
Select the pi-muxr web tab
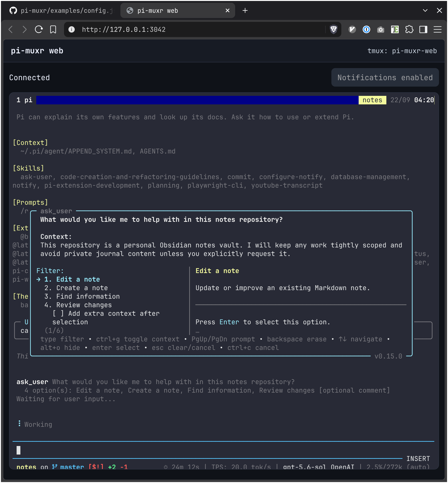[178, 11]
